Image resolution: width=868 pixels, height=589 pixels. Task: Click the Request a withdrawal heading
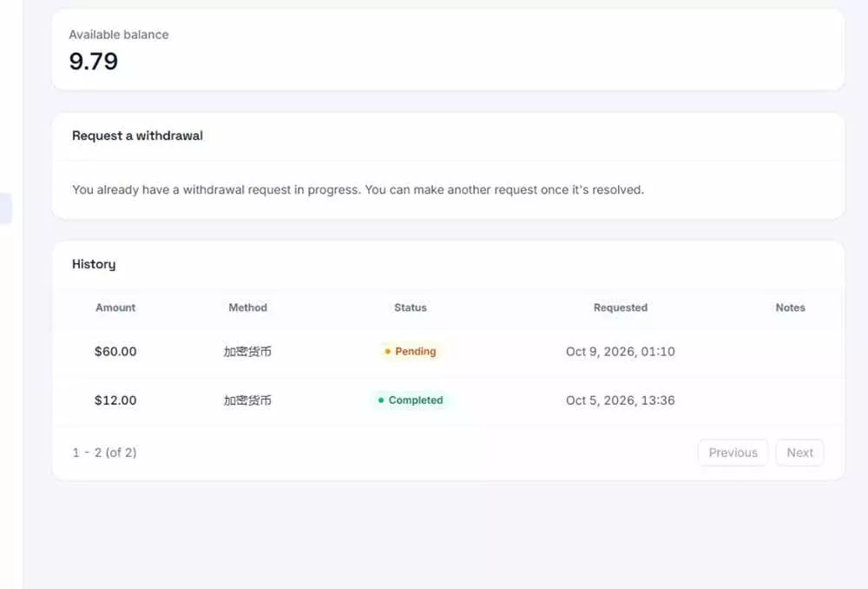coord(137,136)
